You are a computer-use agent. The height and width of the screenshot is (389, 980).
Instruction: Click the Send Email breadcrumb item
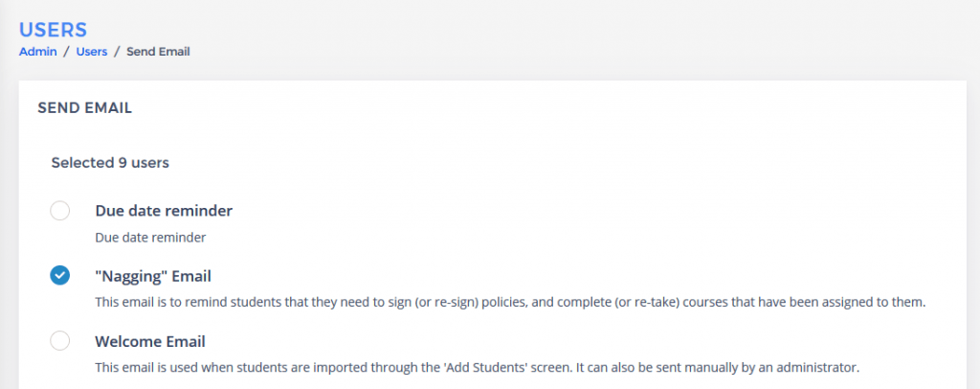(158, 52)
